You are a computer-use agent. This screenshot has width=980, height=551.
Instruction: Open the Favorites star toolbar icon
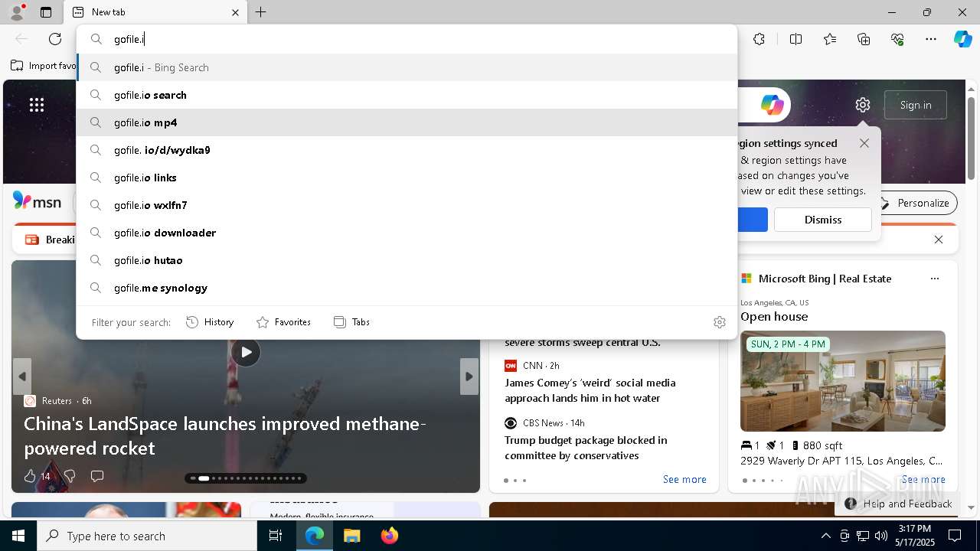coord(830,39)
